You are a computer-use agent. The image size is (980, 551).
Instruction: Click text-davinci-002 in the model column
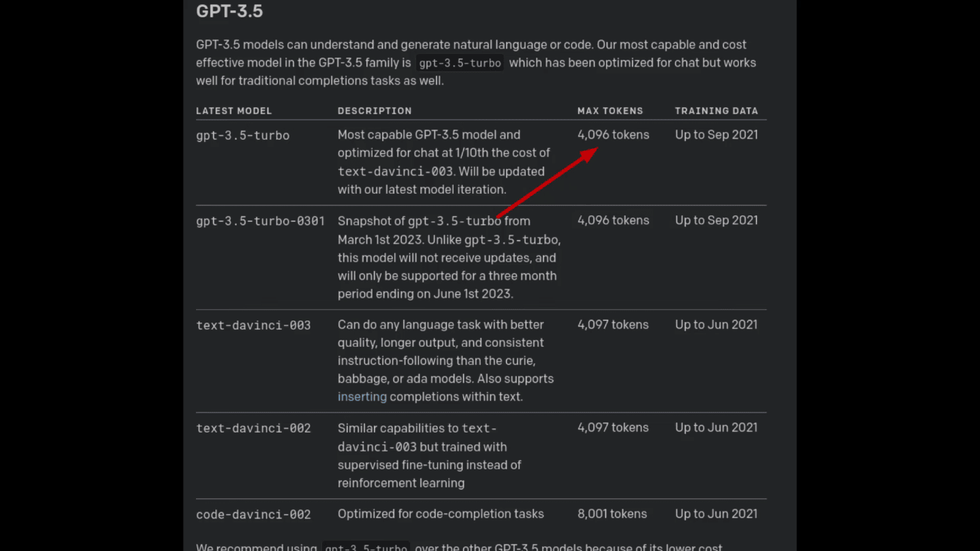[x=253, y=428]
